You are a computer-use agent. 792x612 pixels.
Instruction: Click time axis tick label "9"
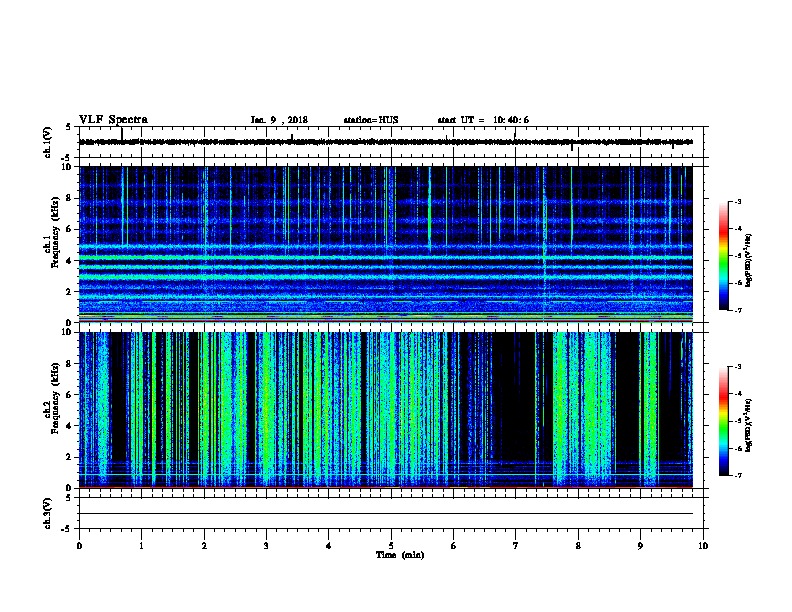pos(640,546)
